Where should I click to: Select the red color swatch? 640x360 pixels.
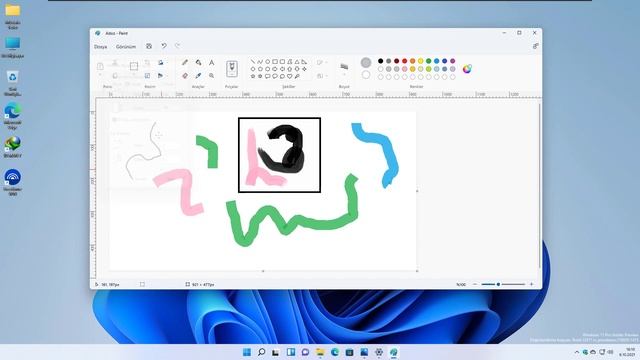tap(404, 61)
